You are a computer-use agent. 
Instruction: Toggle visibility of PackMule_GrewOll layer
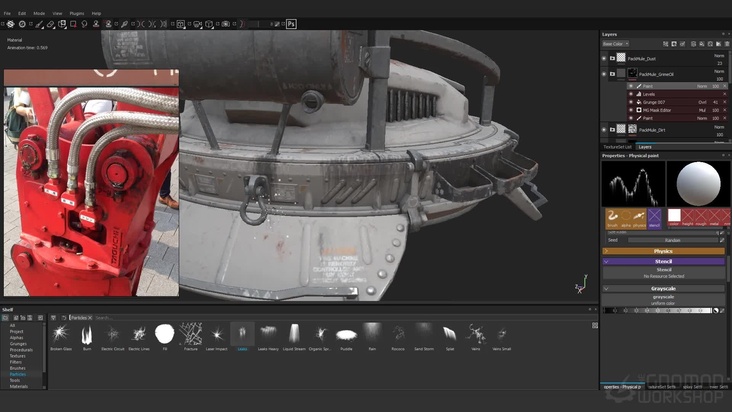(x=604, y=74)
